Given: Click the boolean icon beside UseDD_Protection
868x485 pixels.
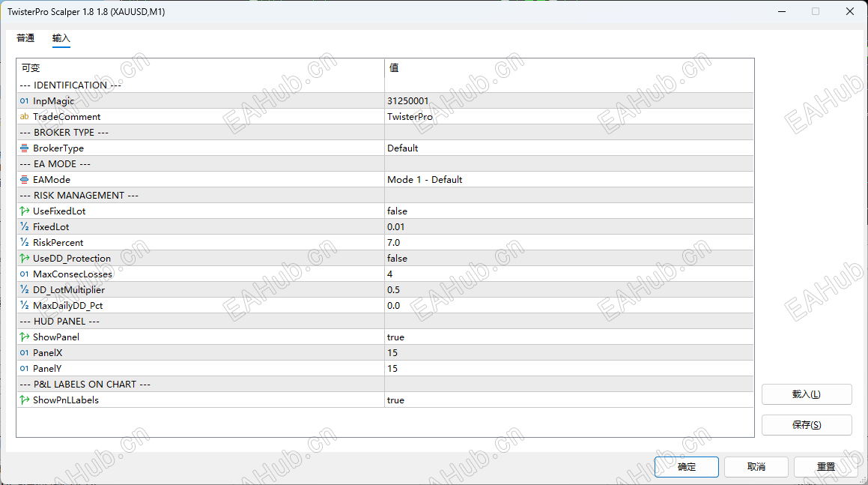Looking at the screenshot, I should (x=25, y=259).
